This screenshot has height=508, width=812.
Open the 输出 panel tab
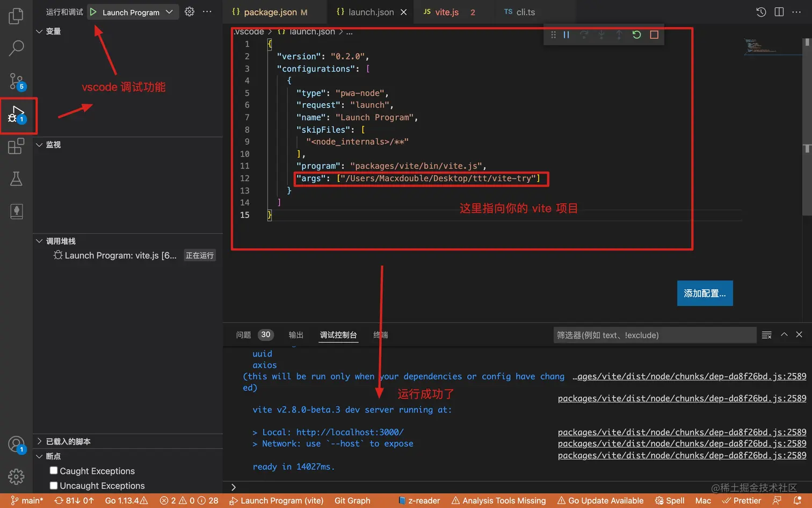pos(296,335)
